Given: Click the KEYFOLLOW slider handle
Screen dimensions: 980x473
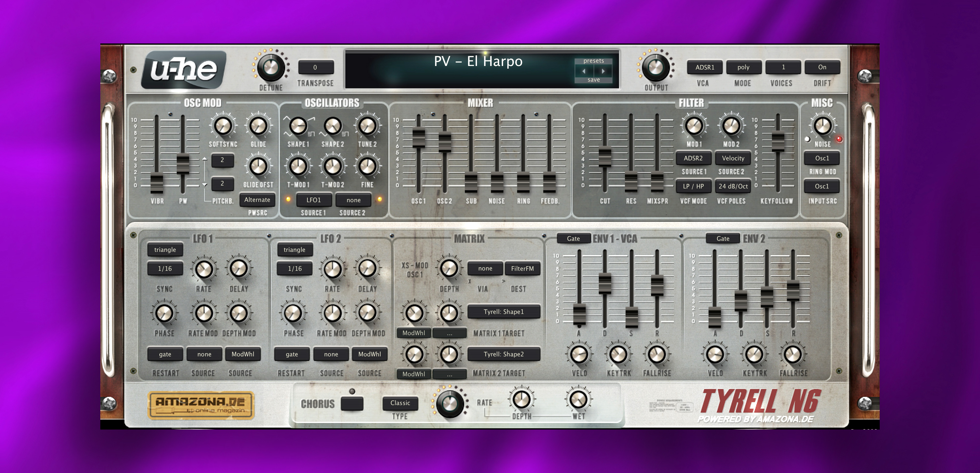Looking at the screenshot, I should click(x=777, y=141).
